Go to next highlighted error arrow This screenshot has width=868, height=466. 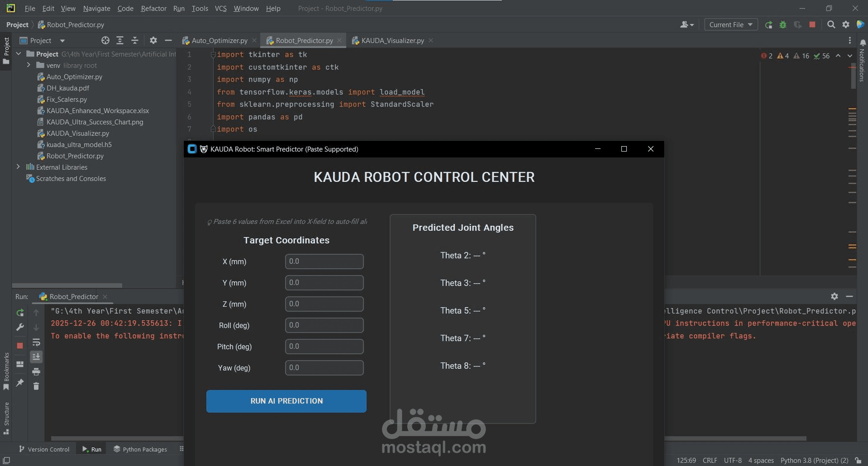click(x=849, y=56)
